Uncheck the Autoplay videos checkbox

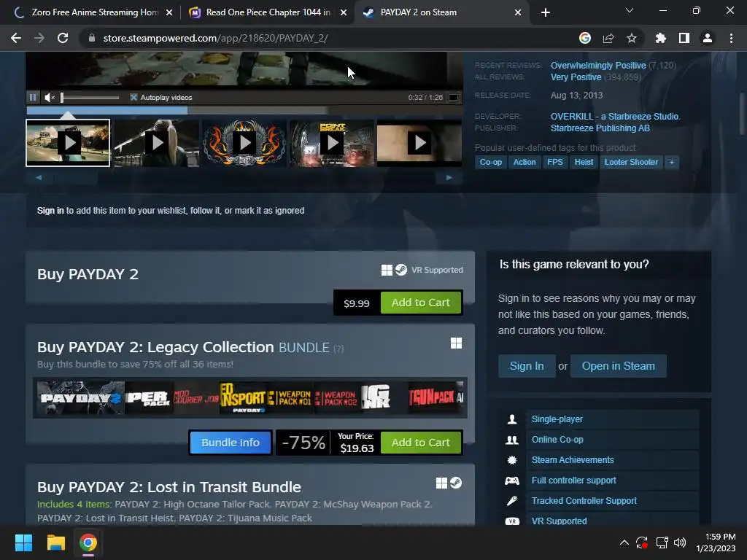tap(134, 97)
